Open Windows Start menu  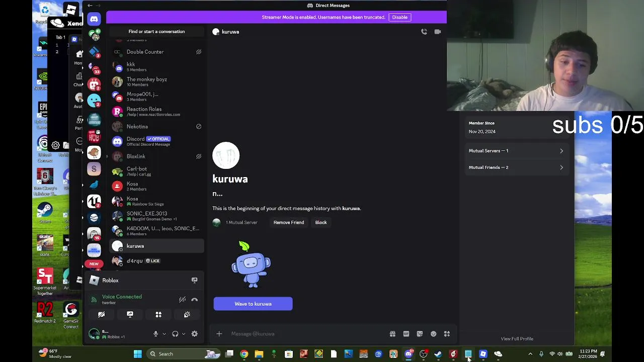(x=137, y=354)
